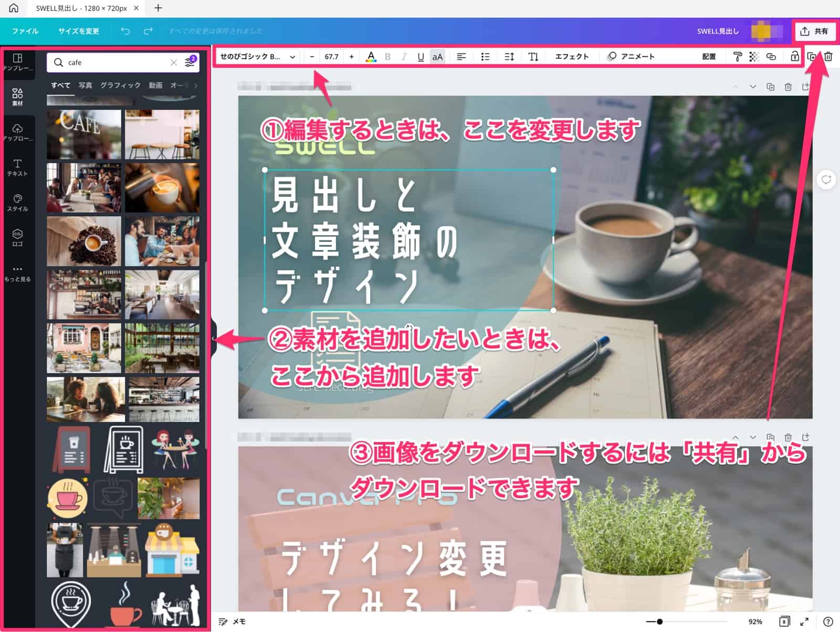Select pink coffee cup circle graphic
Image resolution: width=840 pixels, height=632 pixels.
point(67,497)
